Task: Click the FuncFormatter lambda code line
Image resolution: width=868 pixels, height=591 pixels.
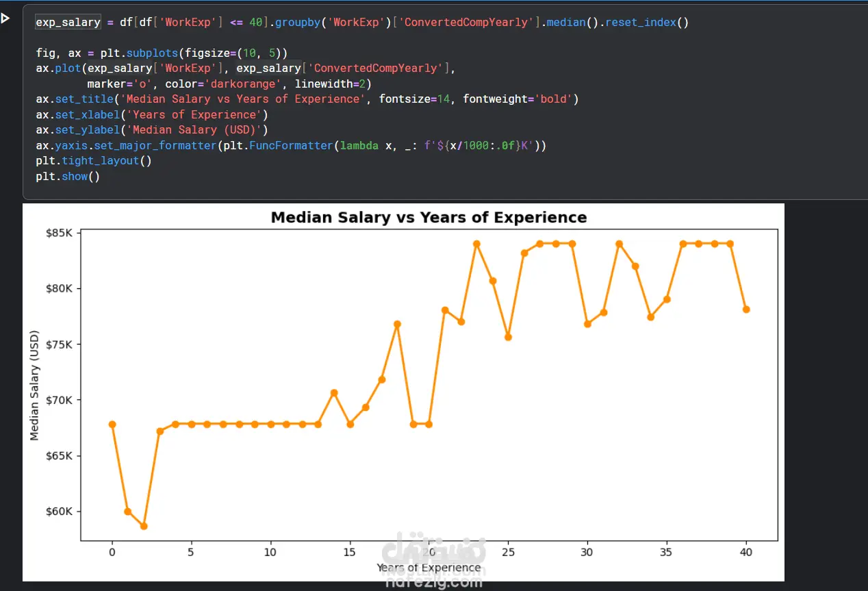Action: pyautogui.click(x=291, y=146)
